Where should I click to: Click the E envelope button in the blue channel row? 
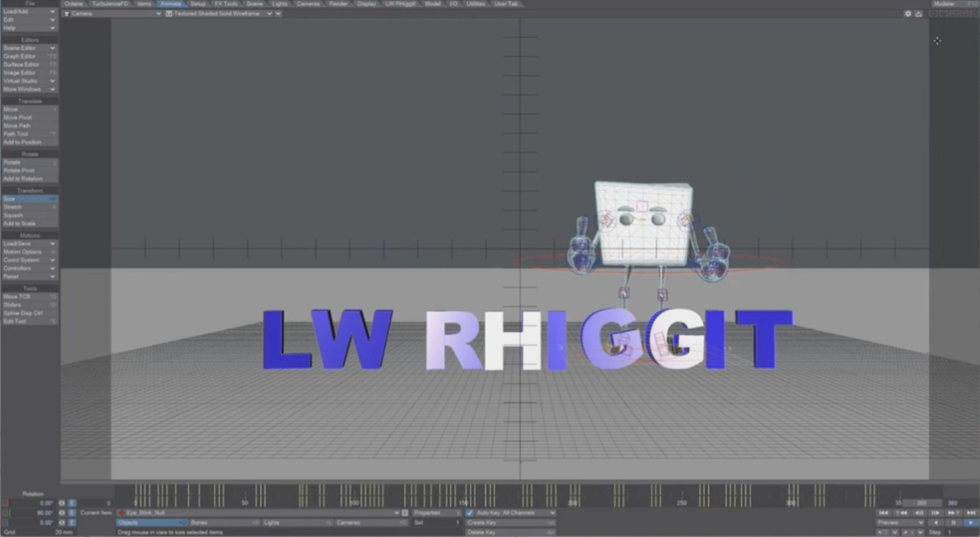click(x=72, y=522)
